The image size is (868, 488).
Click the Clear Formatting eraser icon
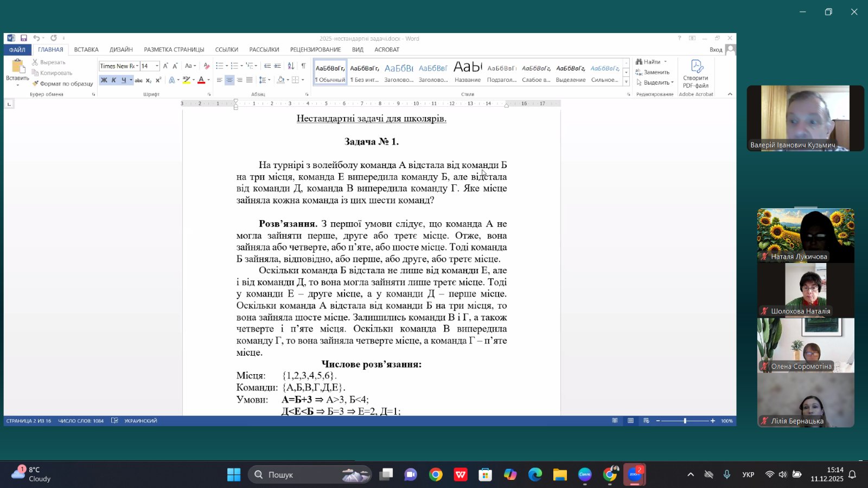[x=206, y=66]
